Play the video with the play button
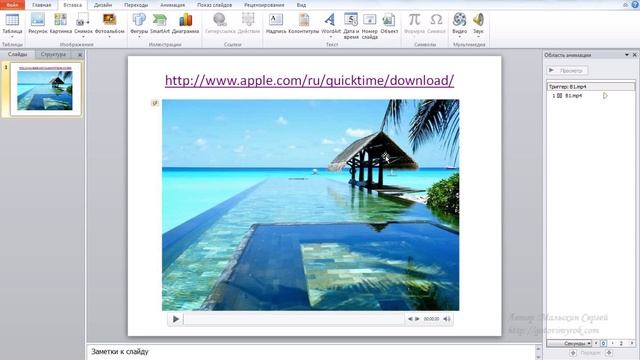640x360 pixels. point(176,319)
